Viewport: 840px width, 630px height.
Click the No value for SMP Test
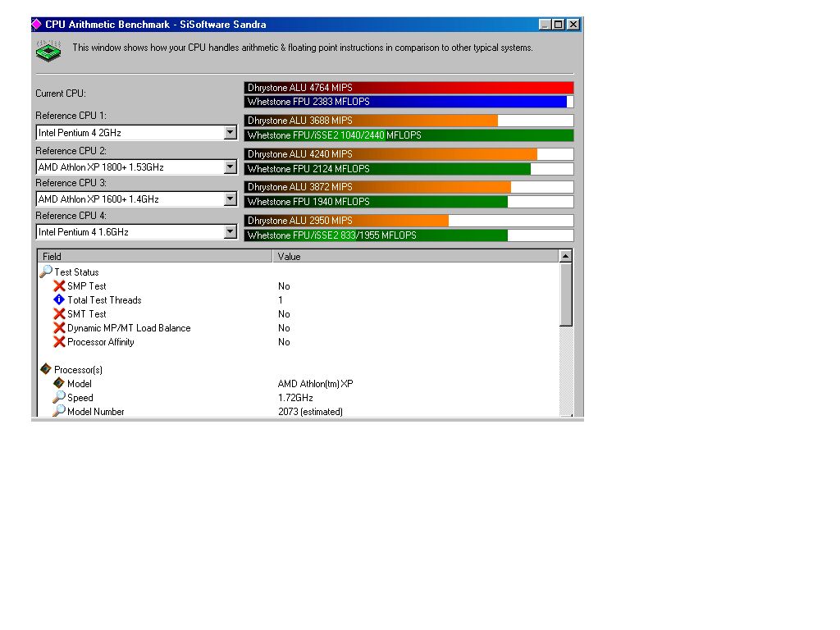tap(284, 286)
